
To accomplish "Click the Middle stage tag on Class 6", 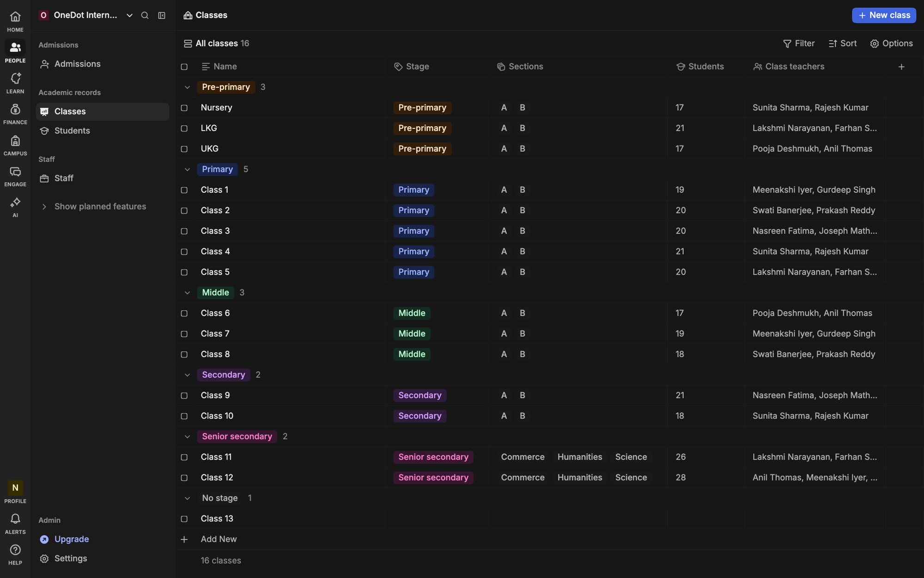I will 412,314.
